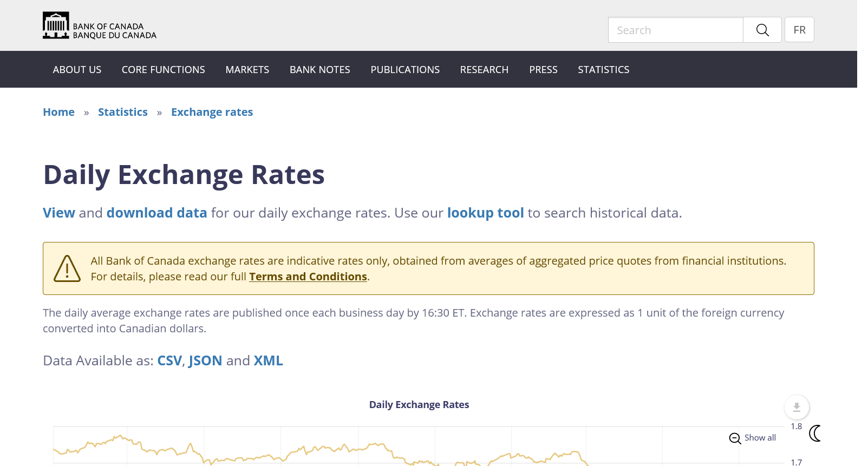This screenshot has width=868, height=466.
Task: Click the lookup tool link
Action: tap(485, 213)
